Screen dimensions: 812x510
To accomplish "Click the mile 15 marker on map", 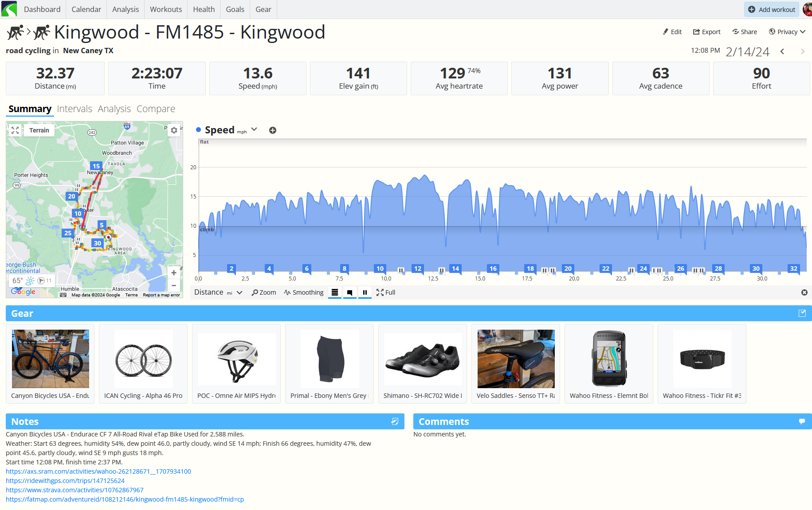I will click(x=96, y=166).
